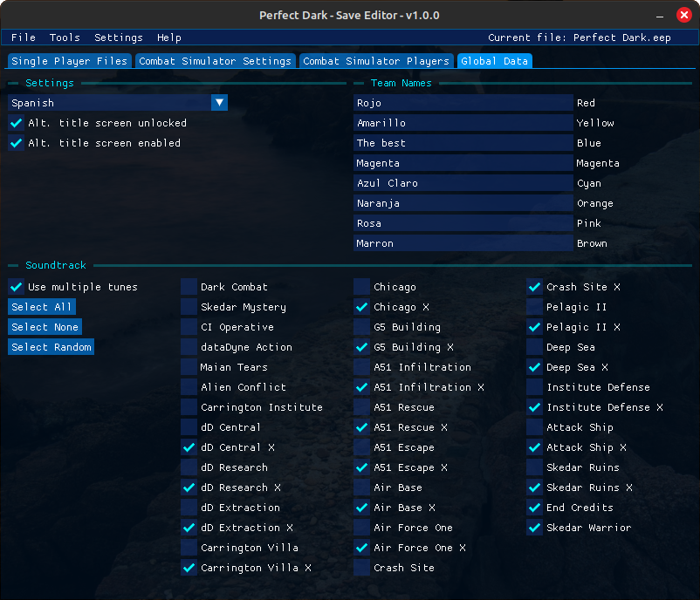Open the File menu
Viewport: 700px width, 600px height.
24,37
